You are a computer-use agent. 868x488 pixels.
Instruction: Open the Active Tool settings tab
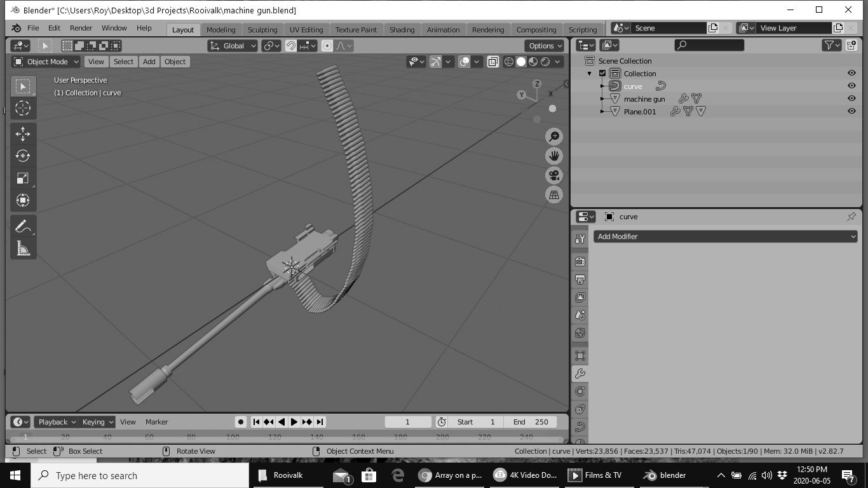click(x=580, y=239)
